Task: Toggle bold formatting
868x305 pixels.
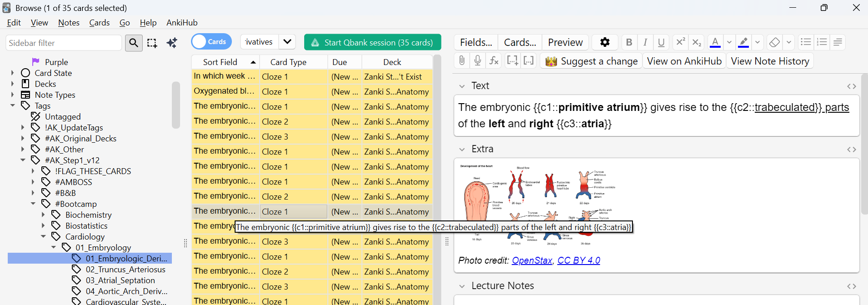Action: [629, 42]
